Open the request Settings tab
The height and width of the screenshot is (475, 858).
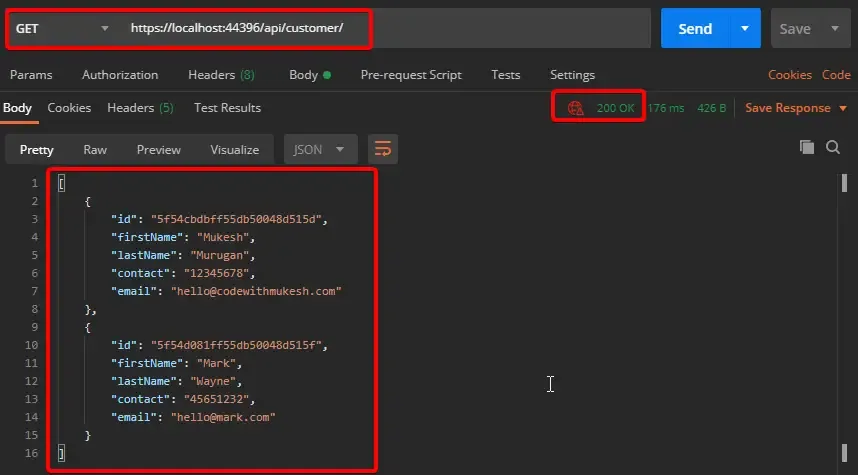pyautogui.click(x=572, y=75)
